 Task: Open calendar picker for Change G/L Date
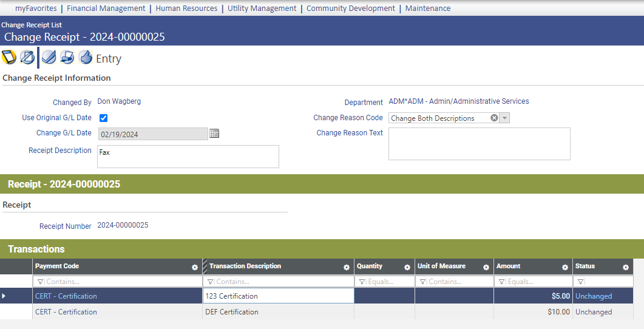tap(214, 134)
